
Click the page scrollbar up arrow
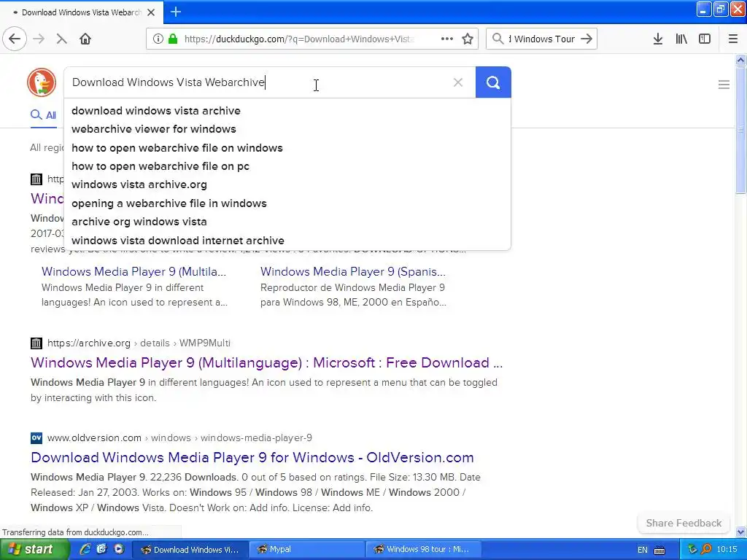click(x=740, y=60)
